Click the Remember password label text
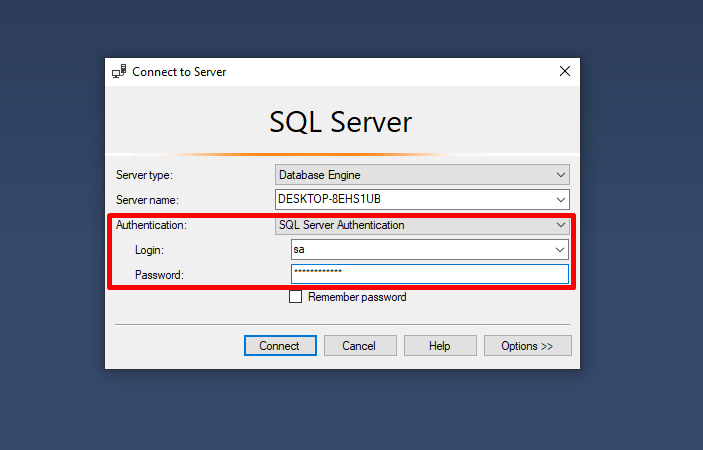Screen dimensions: 703x450 357,297
